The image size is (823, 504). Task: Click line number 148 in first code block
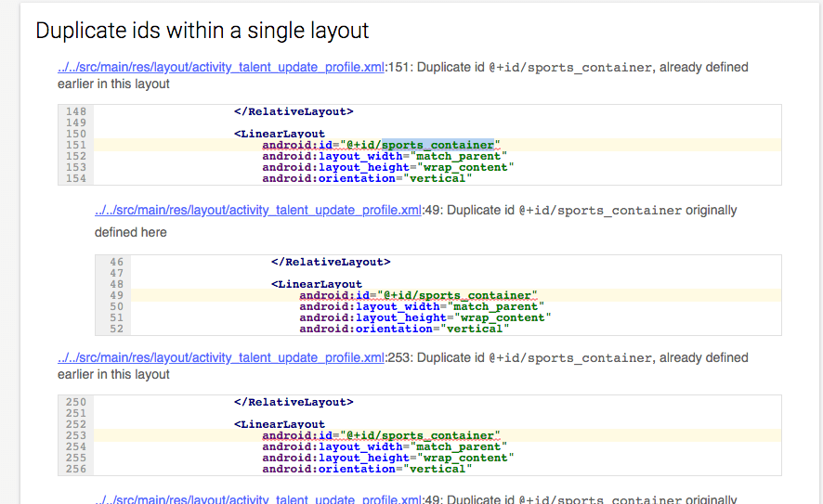(x=76, y=111)
